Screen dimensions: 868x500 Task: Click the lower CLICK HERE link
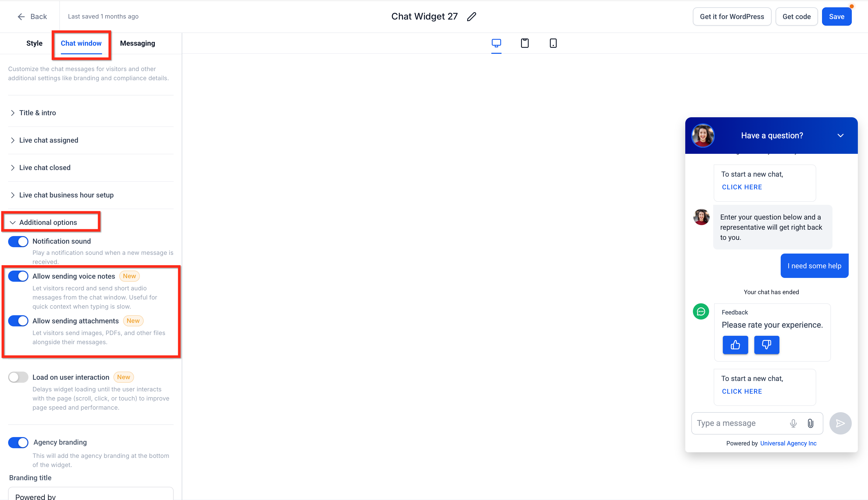742,391
